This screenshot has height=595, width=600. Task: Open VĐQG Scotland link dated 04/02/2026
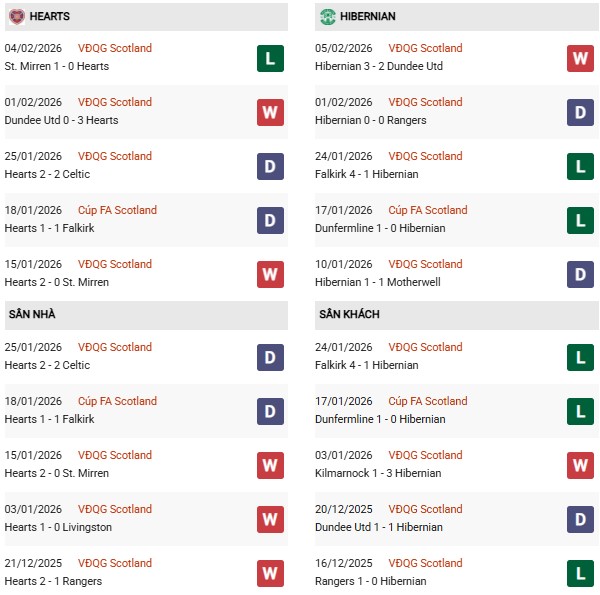click(115, 48)
